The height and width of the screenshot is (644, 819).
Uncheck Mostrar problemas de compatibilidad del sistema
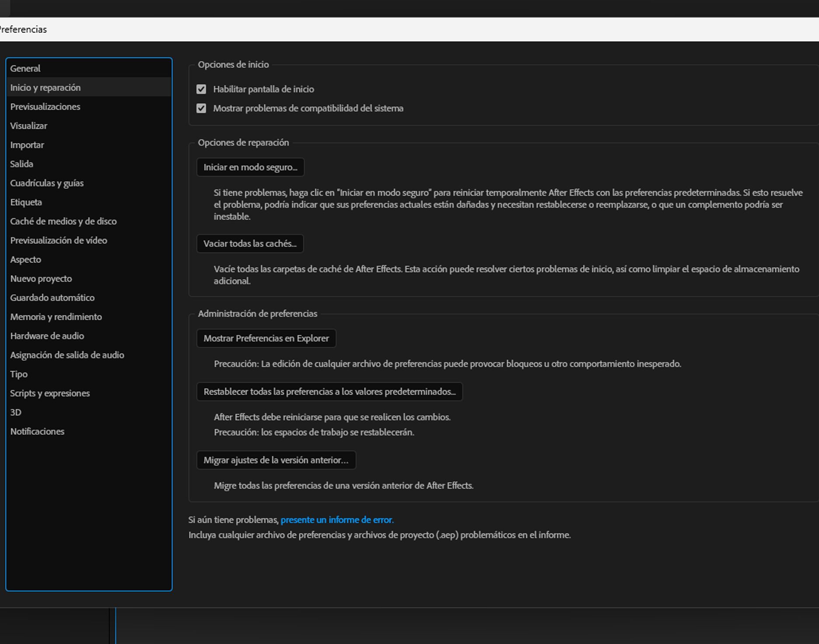point(201,108)
